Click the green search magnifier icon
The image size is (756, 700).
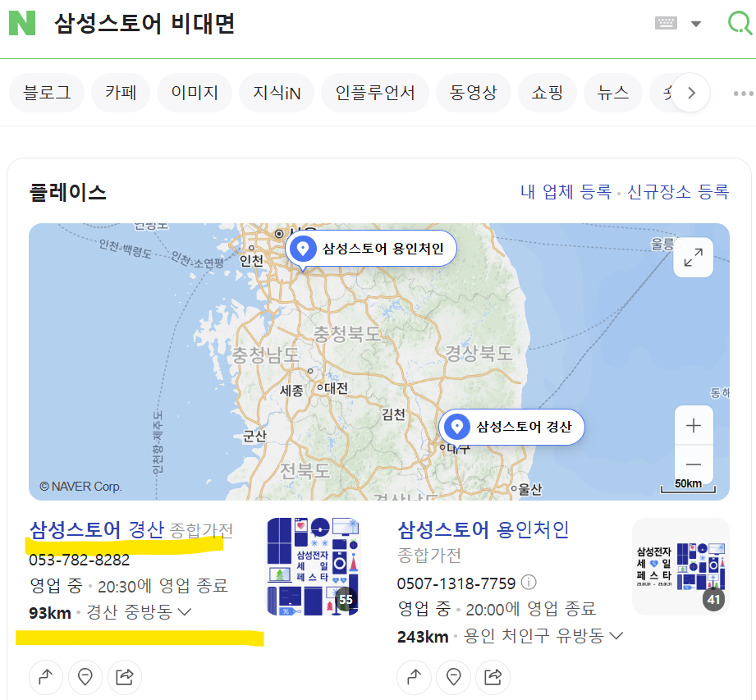coord(739,23)
